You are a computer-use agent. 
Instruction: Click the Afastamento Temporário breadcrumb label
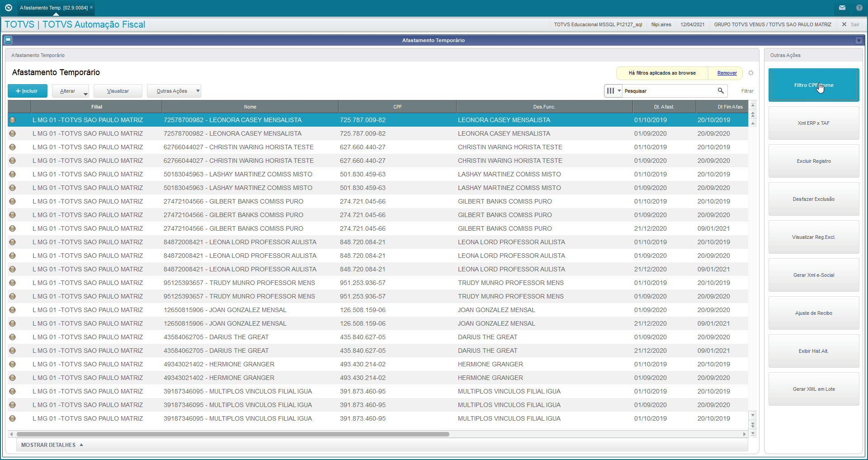pyautogui.click(x=38, y=55)
